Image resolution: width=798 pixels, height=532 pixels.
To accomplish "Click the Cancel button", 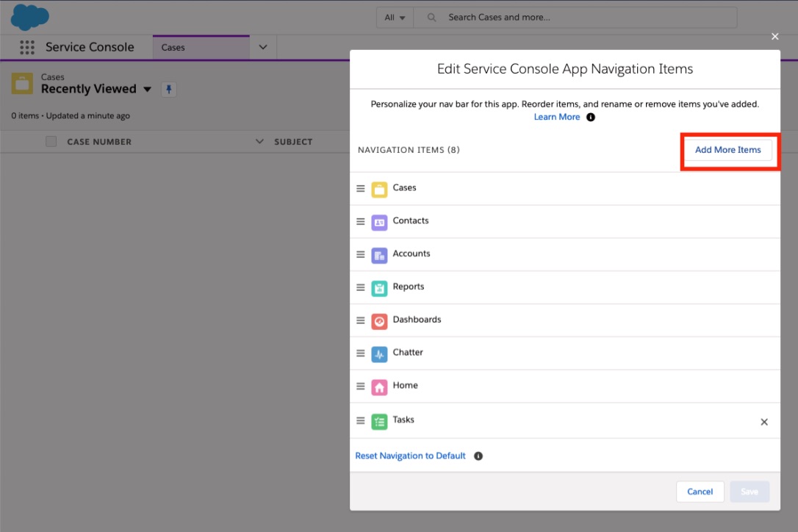I will tap(700, 492).
